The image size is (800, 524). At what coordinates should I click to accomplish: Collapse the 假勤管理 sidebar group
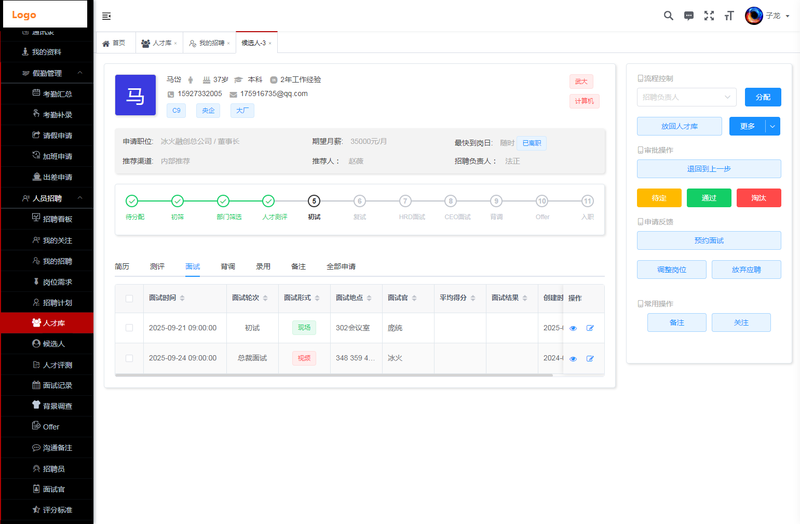click(x=47, y=73)
